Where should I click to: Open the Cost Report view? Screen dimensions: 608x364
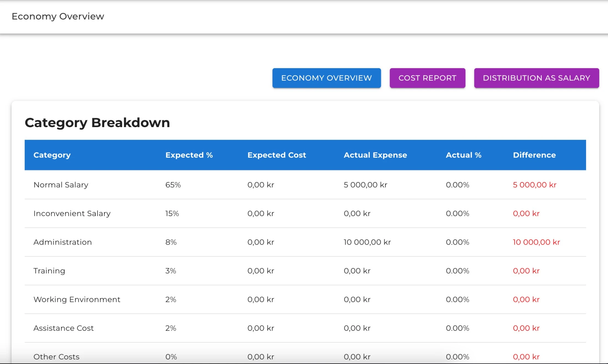click(427, 78)
